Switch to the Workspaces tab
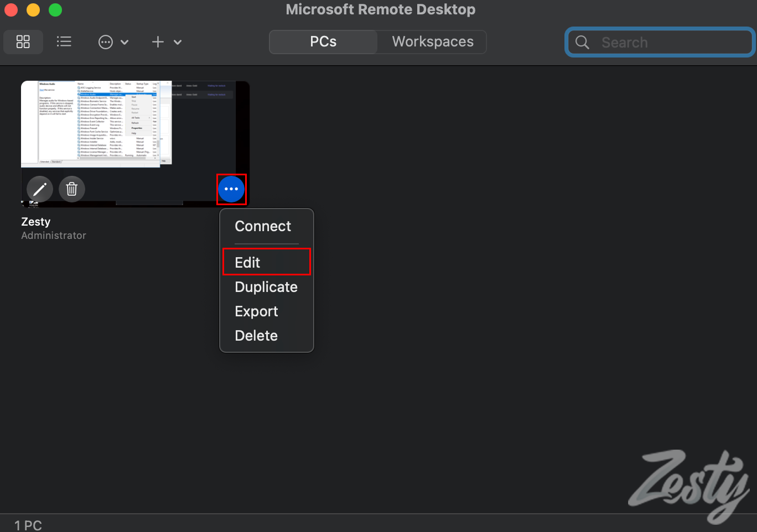 (x=432, y=42)
